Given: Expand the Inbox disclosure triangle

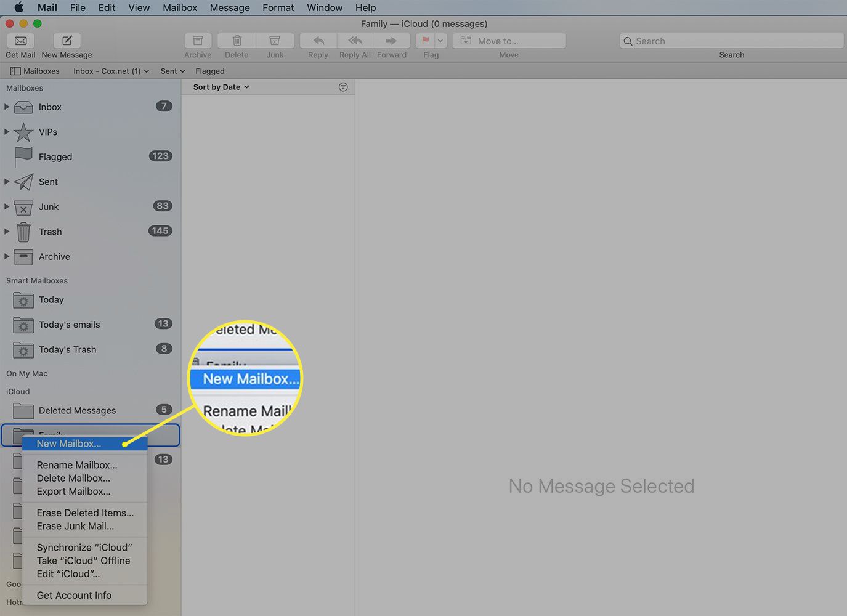Looking at the screenshot, I should tap(7, 107).
